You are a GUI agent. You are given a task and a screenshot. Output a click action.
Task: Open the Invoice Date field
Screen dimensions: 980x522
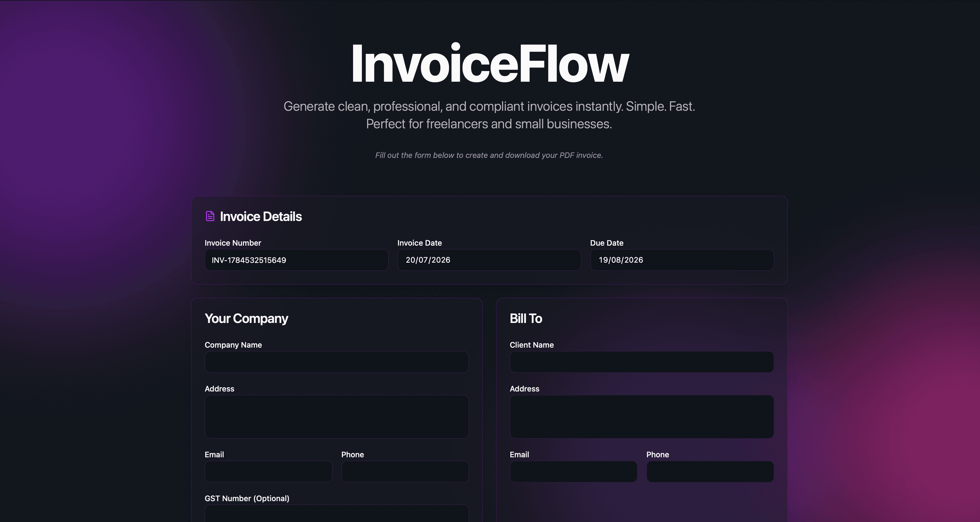(489, 260)
